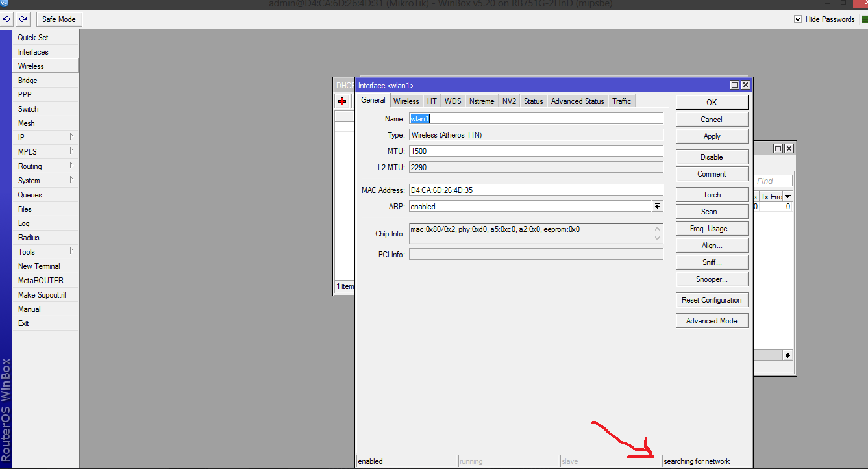The width and height of the screenshot is (868, 469).
Task: Open Files menu
Action: click(x=45, y=209)
